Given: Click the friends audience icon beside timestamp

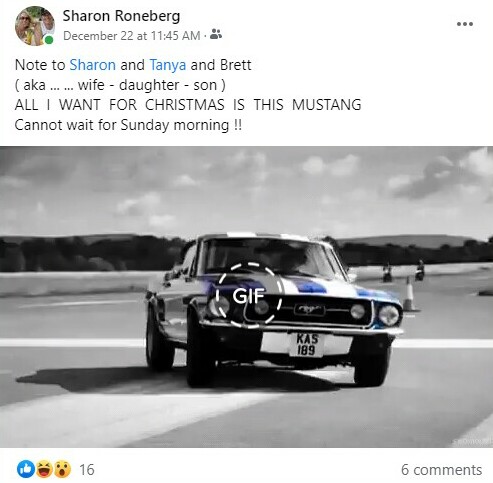Looking at the screenshot, I should point(216,34).
